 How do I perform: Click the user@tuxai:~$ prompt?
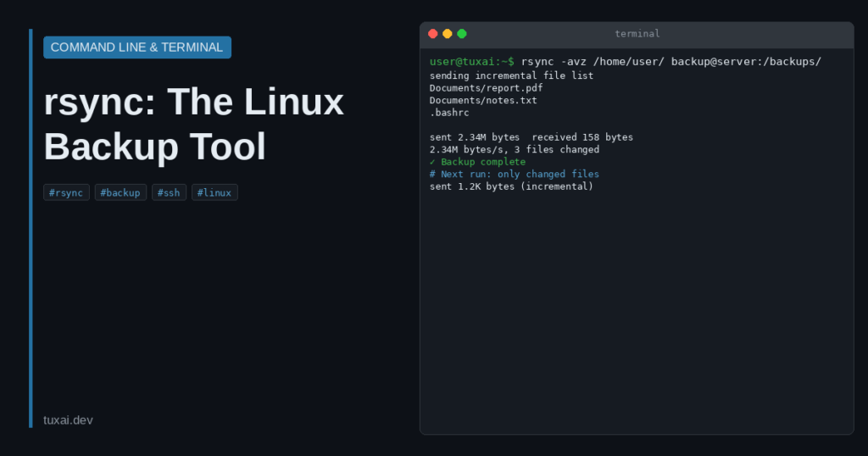click(471, 61)
